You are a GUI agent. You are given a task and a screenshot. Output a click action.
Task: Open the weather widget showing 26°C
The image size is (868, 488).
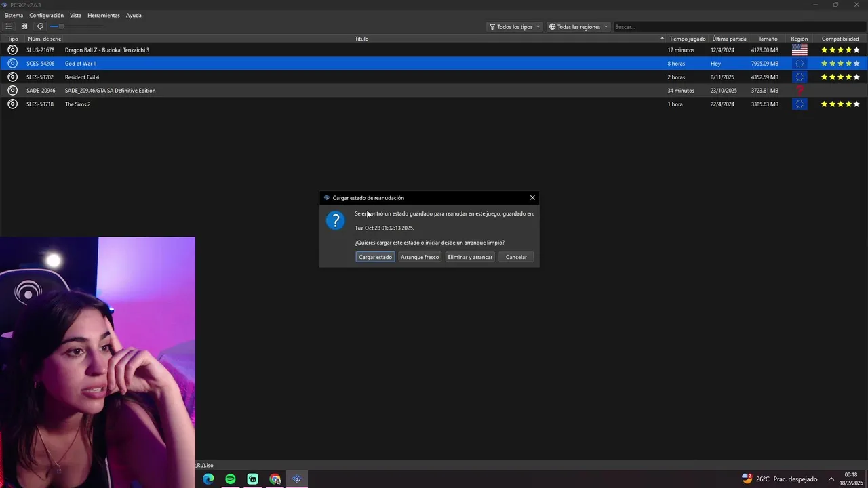780,479
